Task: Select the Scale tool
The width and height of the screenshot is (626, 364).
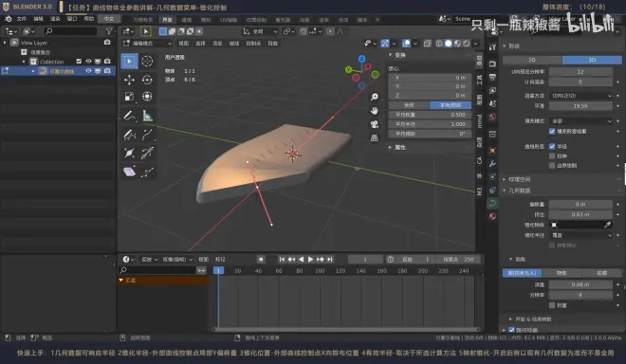Action: [x=129, y=97]
